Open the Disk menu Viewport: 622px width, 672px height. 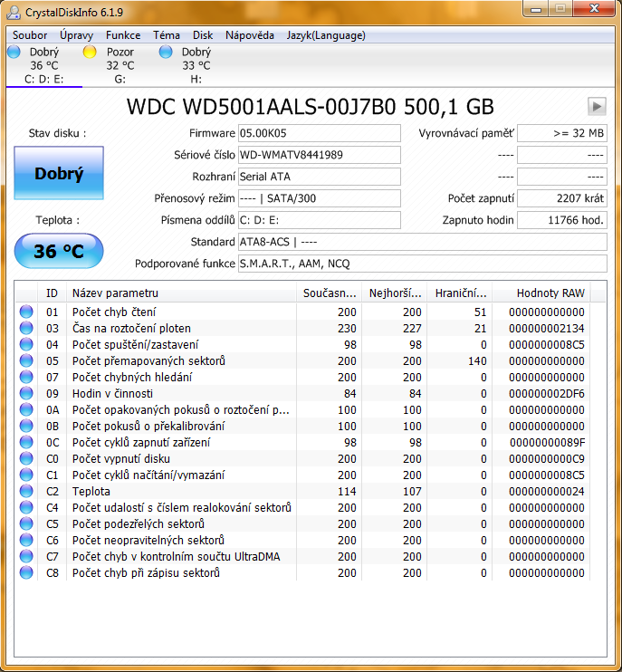pos(203,35)
